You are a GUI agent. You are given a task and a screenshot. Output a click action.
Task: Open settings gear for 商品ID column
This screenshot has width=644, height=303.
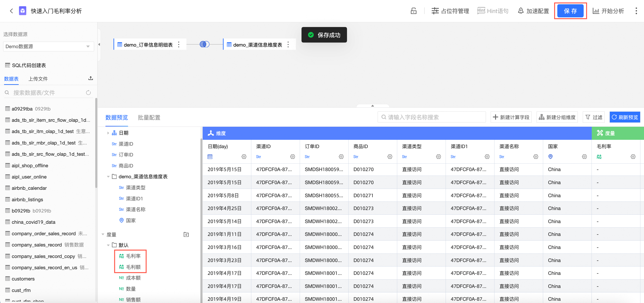click(390, 156)
